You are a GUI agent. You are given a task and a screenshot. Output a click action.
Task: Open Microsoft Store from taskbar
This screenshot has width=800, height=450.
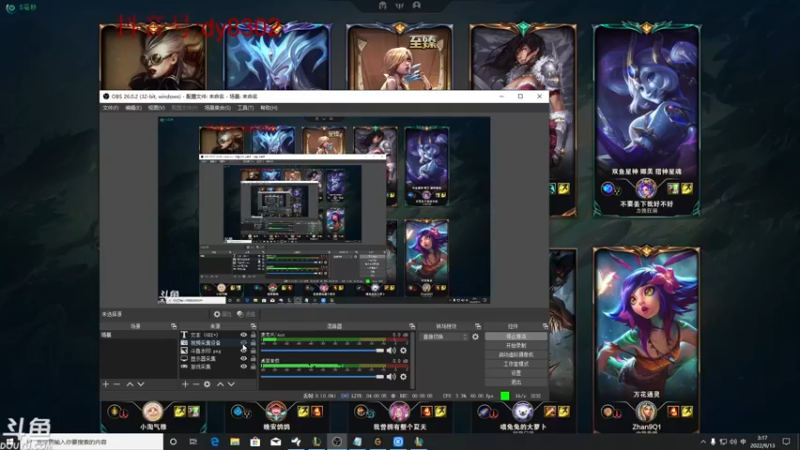[x=255, y=442]
